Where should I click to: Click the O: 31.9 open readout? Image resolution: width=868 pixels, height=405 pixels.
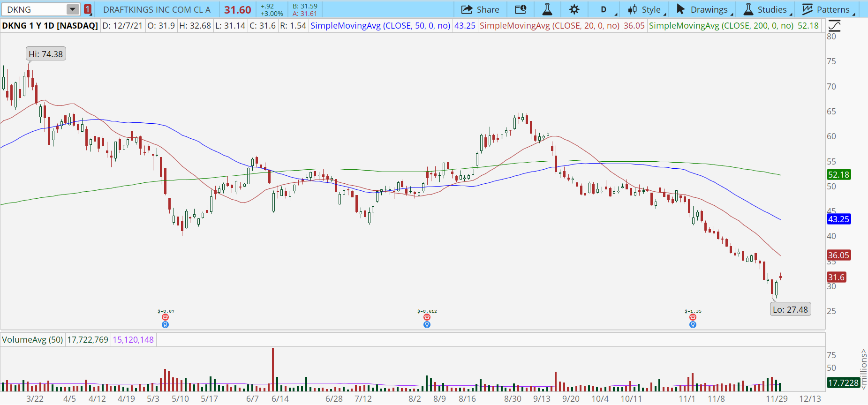click(x=161, y=26)
